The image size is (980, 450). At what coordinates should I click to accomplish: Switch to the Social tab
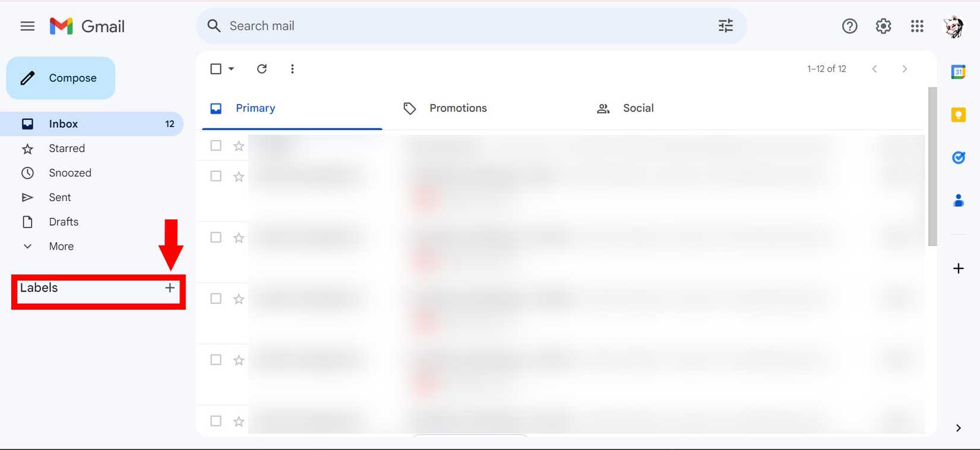637,108
